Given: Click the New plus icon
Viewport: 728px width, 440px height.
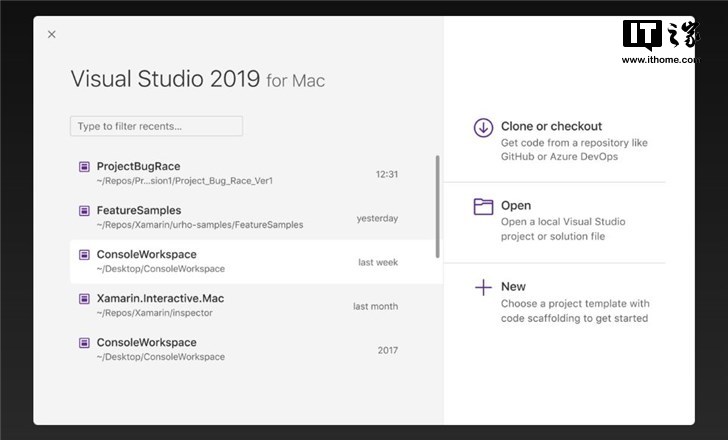Looking at the screenshot, I should (x=483, y=287).
